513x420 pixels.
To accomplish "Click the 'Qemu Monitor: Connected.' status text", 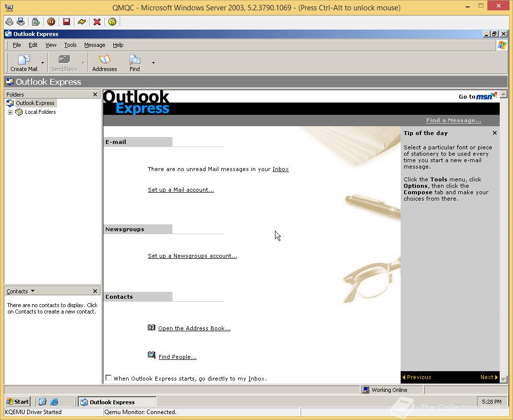I will (x=140, y=412).
